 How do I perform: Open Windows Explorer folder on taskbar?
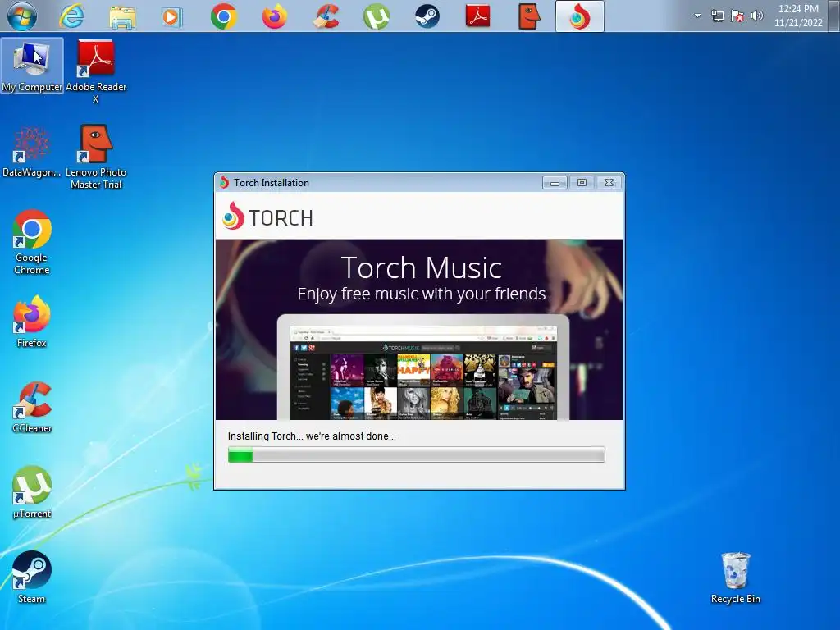pos(122,16)
